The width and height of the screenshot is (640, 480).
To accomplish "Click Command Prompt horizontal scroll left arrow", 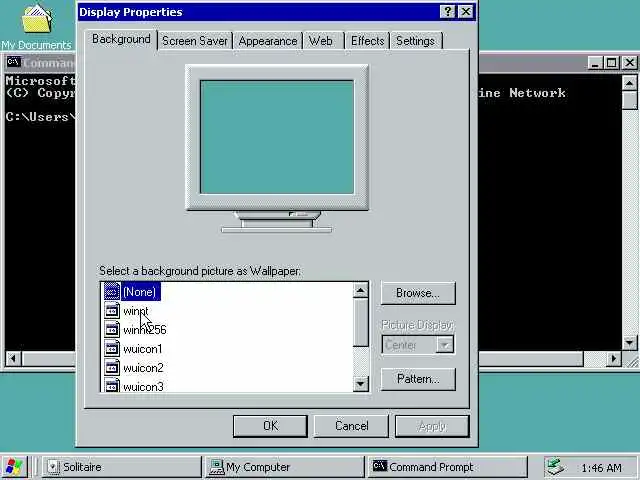I will point(13,359).
